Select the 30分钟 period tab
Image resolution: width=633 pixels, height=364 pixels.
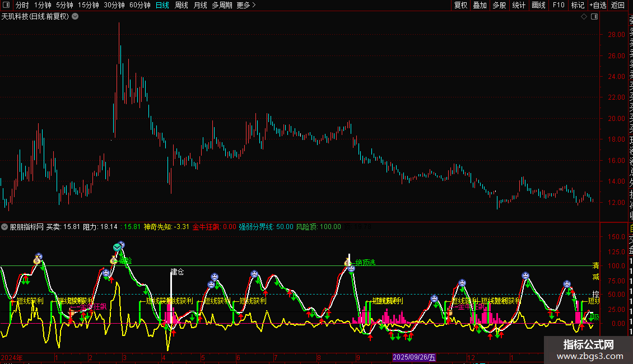(x=114, y=5)
